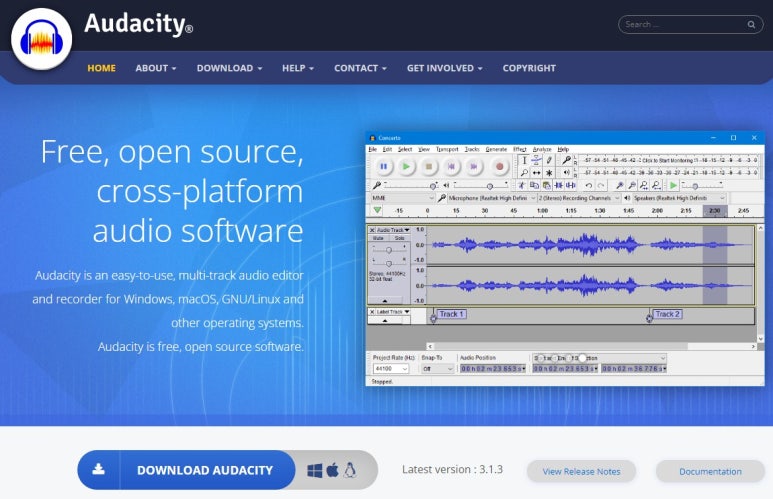Click the green Play transport button

point(406,167)
